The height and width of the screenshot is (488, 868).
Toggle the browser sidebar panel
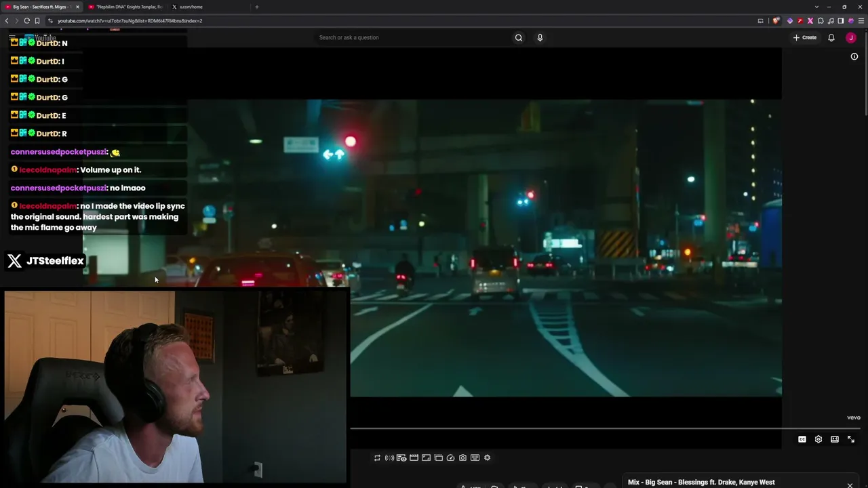click(x=841, y=21)
